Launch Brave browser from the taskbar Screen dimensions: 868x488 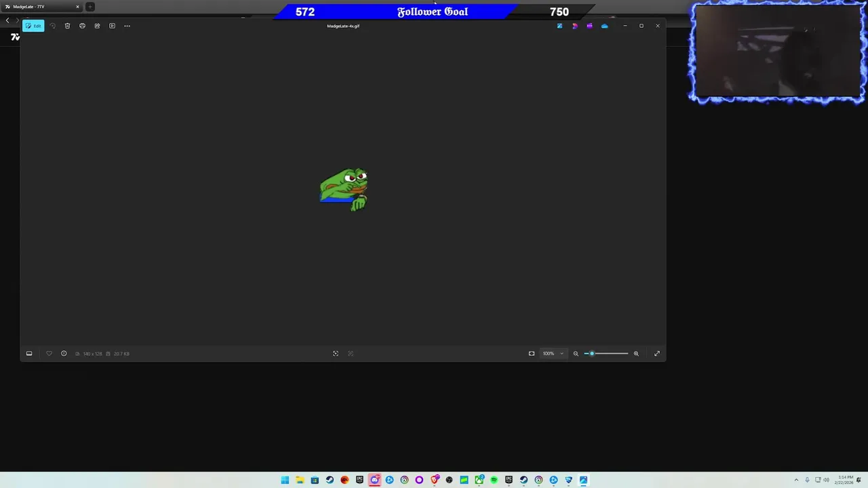(434, 480)
